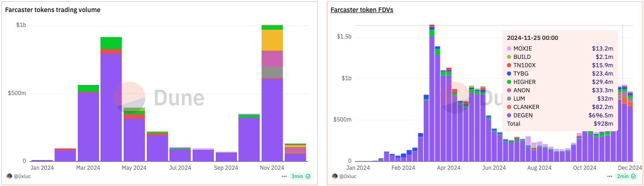Click the orange CLANKER swatch in tooltip
The width and height of the screenshot is (644, 186).
pyautogui.click(x=509, y=107)
